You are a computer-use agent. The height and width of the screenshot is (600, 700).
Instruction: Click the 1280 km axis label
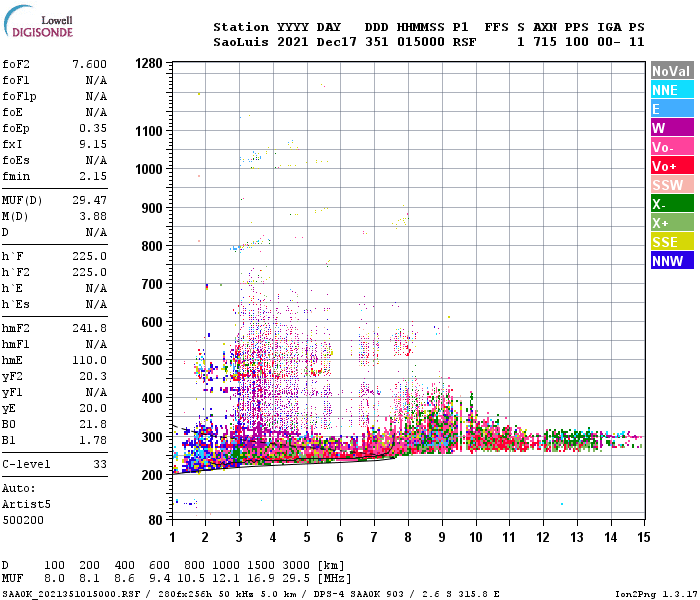coord(149,63)
